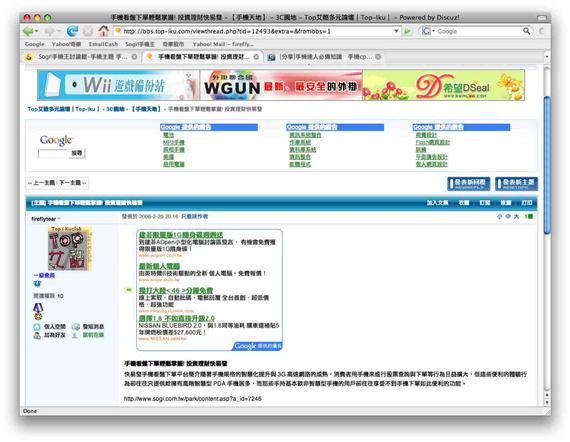Go to the Home page icon
The image size is (570, 442).
tap(104, 31)
